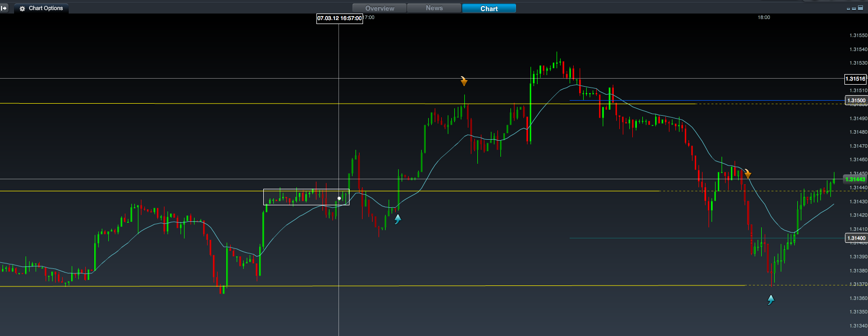Click the green 1.31443 current price label
This screenshot has height=336, width=868.
(855, 179)
